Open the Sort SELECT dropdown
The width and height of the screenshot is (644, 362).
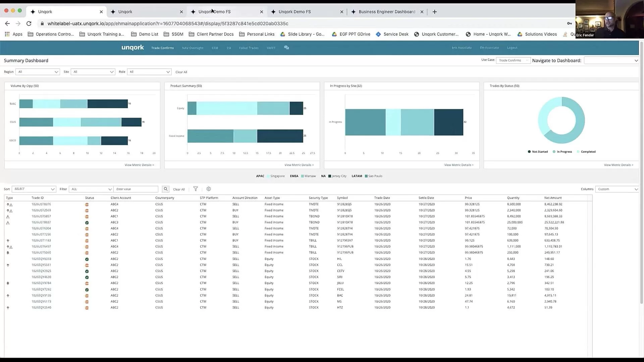click(x=34, y=189)
